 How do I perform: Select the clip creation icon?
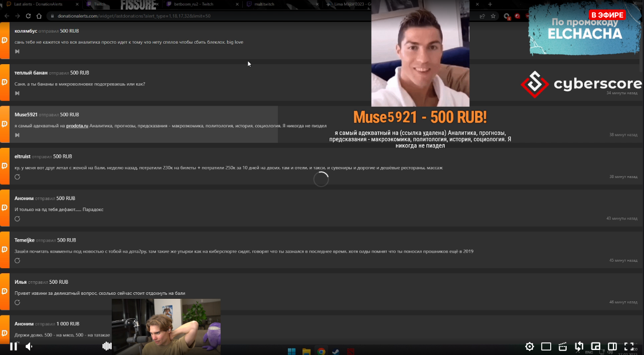point(563,346)
